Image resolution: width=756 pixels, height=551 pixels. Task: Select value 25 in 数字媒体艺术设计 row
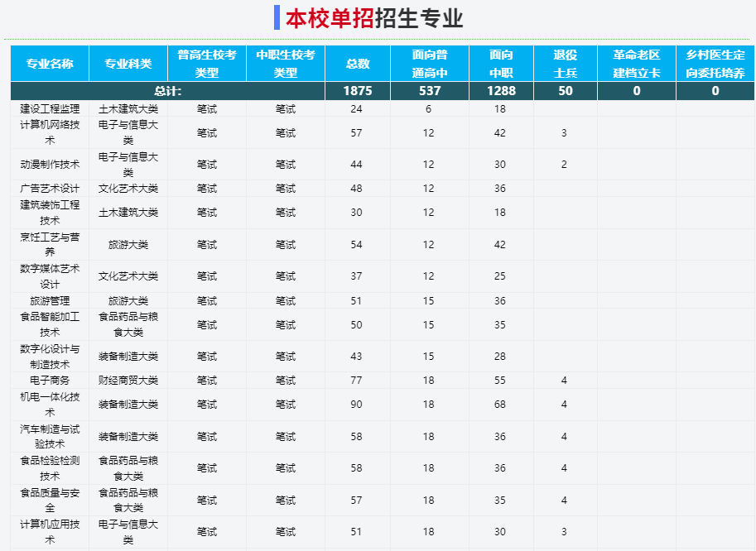[500, 276]
